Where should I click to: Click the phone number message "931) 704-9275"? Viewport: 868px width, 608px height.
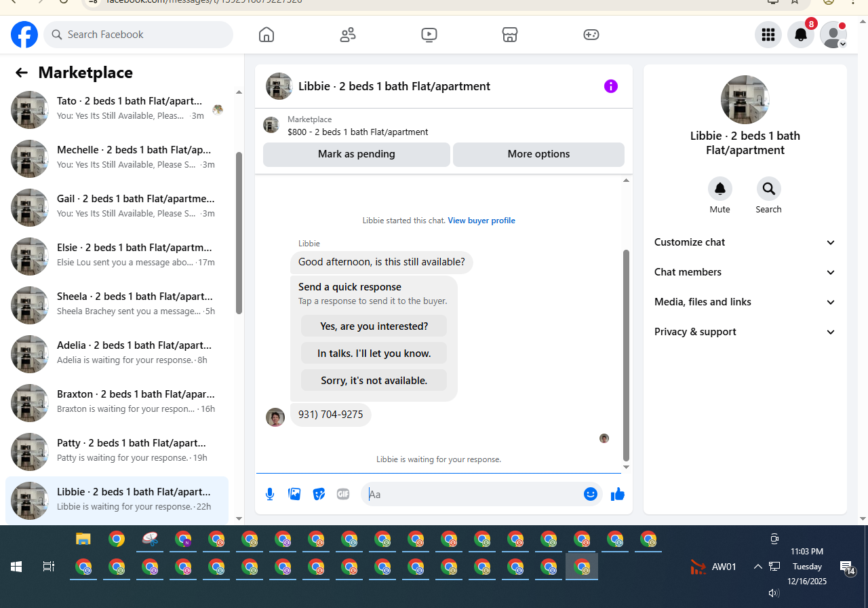[x=331, y=415]
